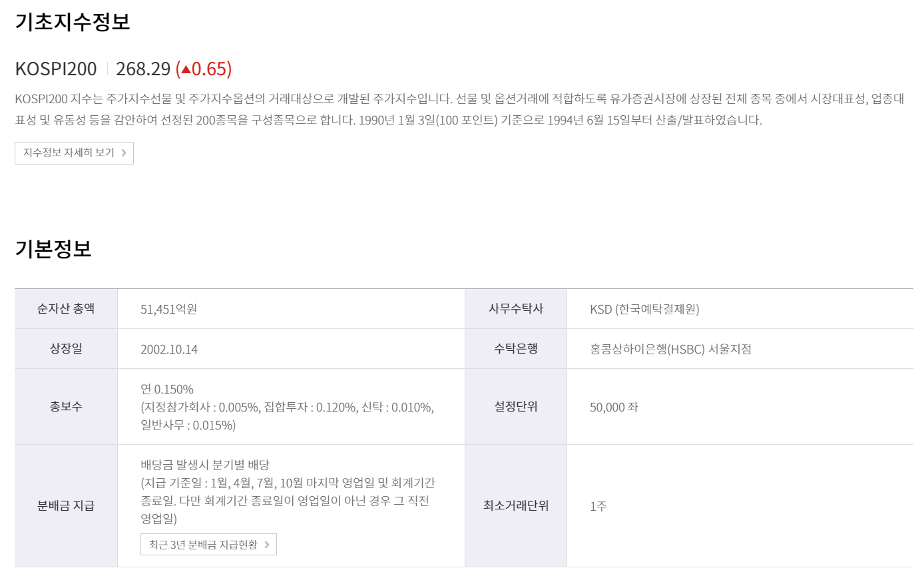This screenshot has width=924, height=582.
Task: Click the arrow icon on 최근 3년 분배금 지급현황 button
Action: (266, 543)
